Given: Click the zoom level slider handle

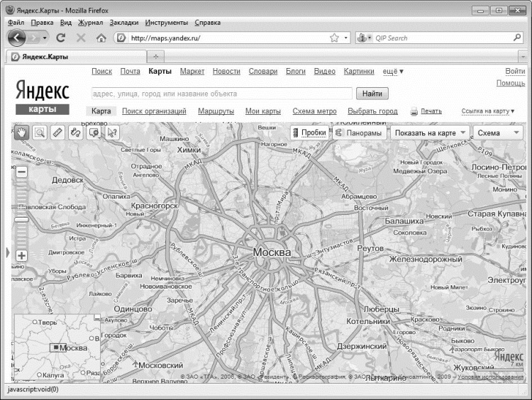Looking at the screenshot, I should (x=21, y=219).
